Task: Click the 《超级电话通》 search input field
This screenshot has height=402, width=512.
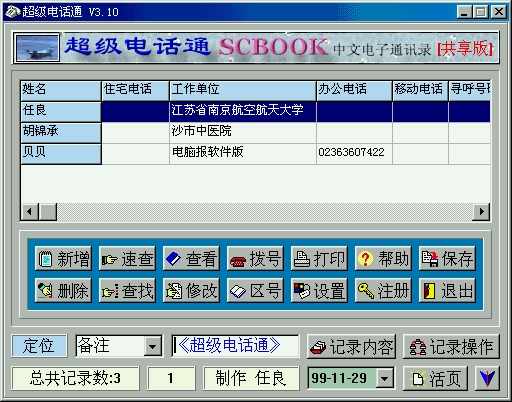Action: coord(235,346)
